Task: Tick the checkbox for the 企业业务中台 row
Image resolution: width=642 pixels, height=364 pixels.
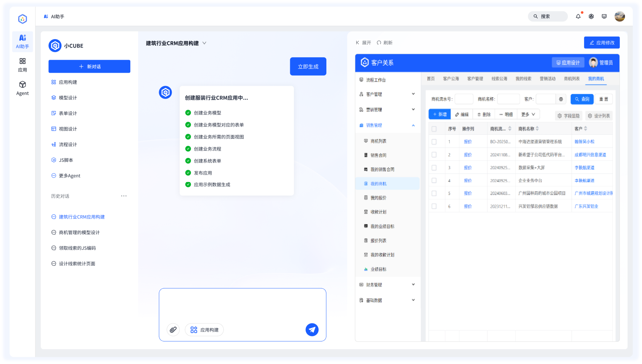Action: point(434,180)
